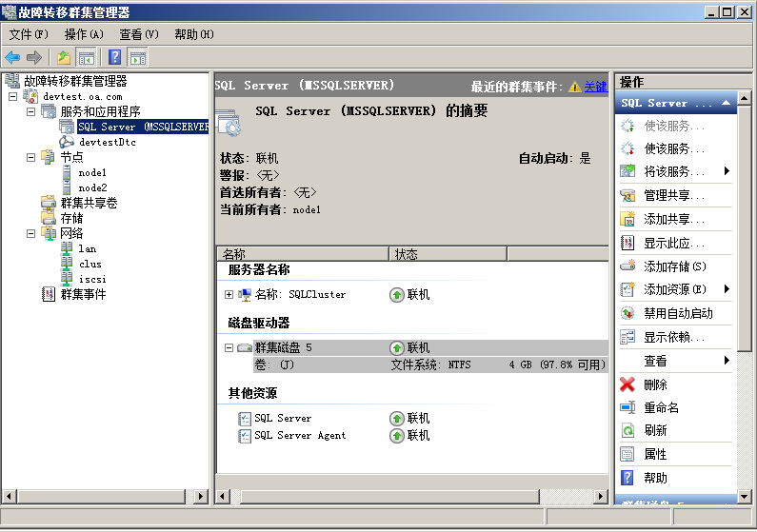Toggle the action pane toolbar icon

pyautogui.click(x=138, y=58)
